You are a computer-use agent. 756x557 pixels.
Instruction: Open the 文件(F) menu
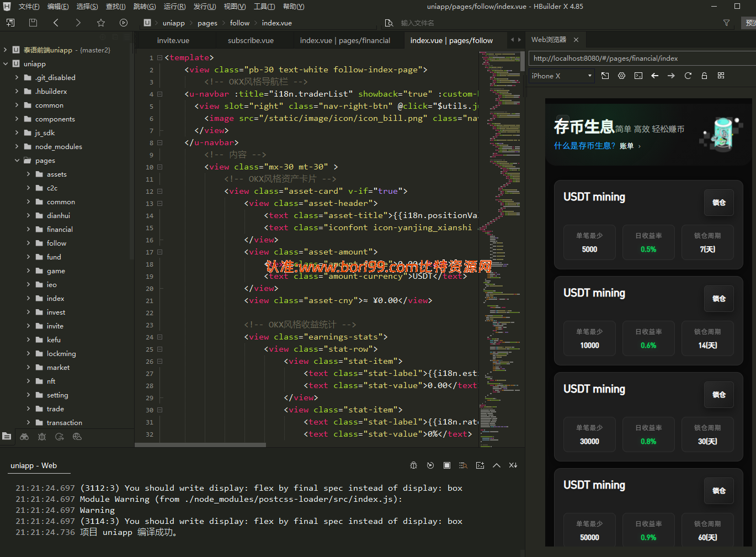(29, 7)
